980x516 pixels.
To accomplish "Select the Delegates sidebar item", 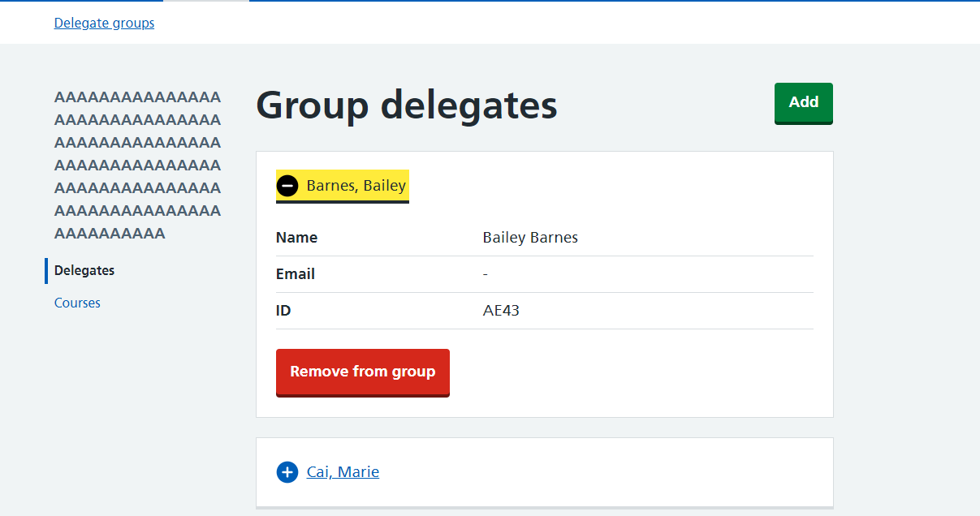I will click(84, 271).
